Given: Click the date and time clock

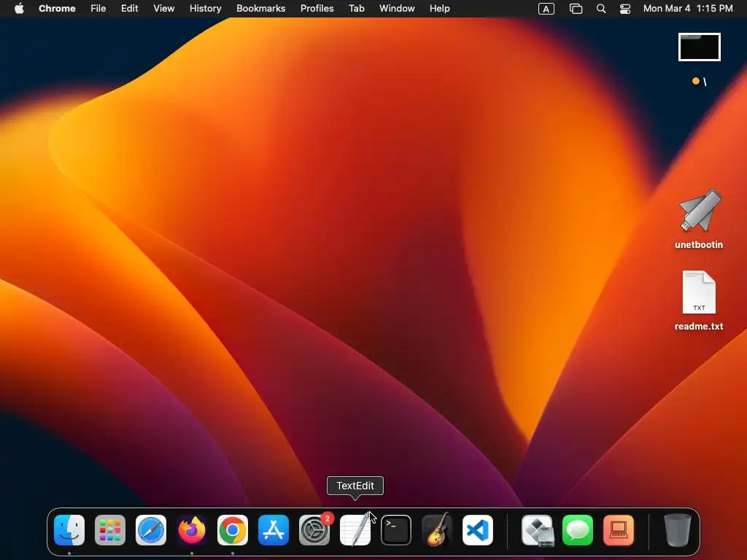Looking at the screenshot, I should pos(688,8).
